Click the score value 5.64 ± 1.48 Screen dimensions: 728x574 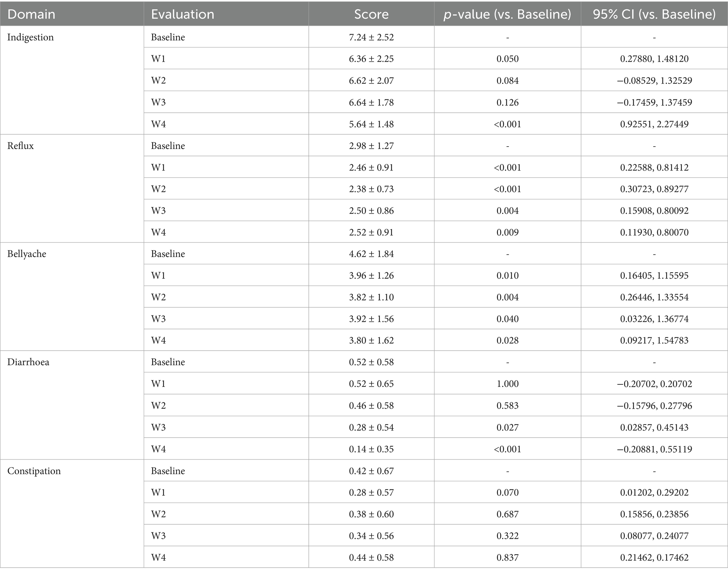(371, 124)
